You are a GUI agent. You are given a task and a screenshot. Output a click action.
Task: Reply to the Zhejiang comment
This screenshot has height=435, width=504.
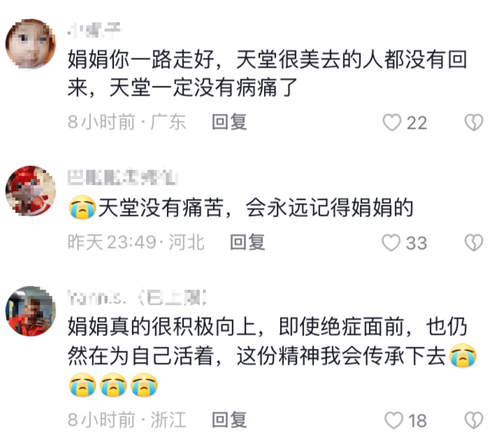pyautogui.click(x=229, y=420)
